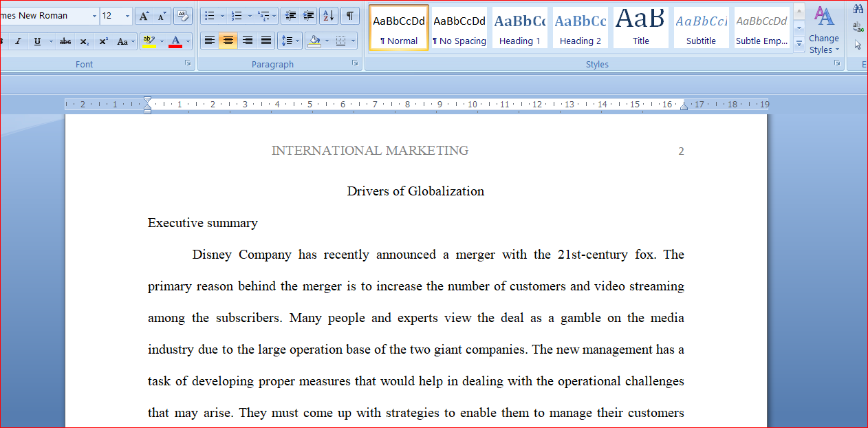Click the Find binoculars icon
Viewport: 868px width, 428px height.
[x=858, y=9]
